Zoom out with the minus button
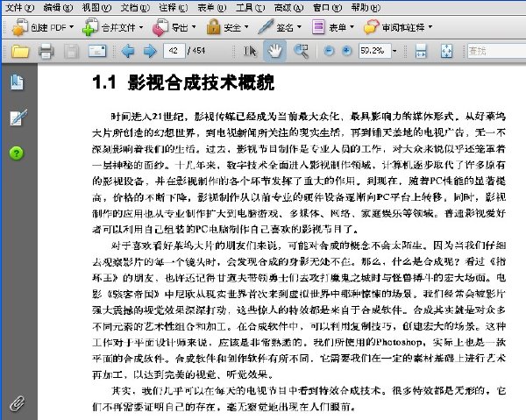The width and height of the screenshot is (526, 420). 329,51
